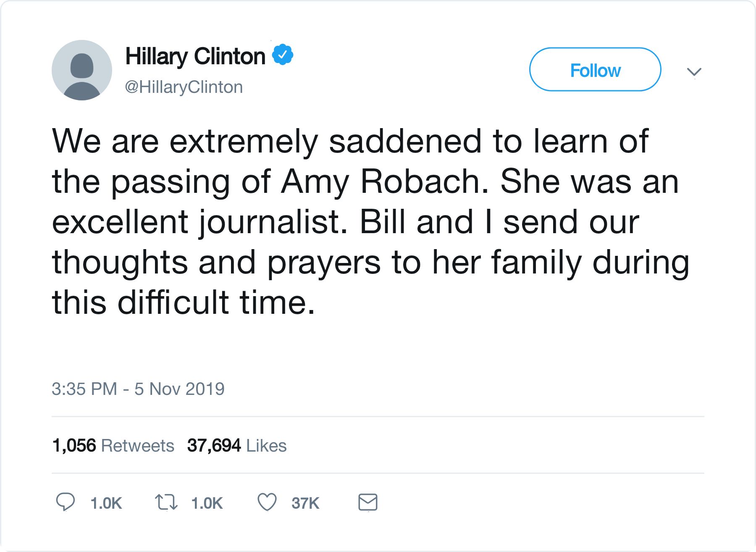The height and width of the screenshot is (552, 756).
Task: Click the reply speech bubble icon
Action: (x=66, y=502)
